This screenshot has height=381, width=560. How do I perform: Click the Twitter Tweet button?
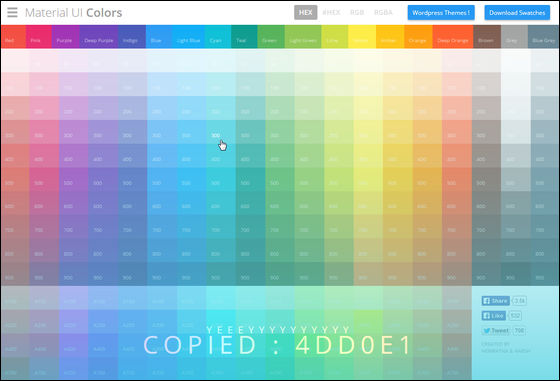tap(496, 331)
